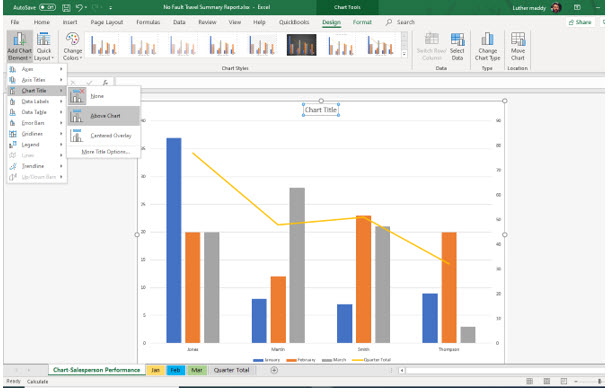Choose None for chart title
608x392 pixels.
click(x=104, y=96)
